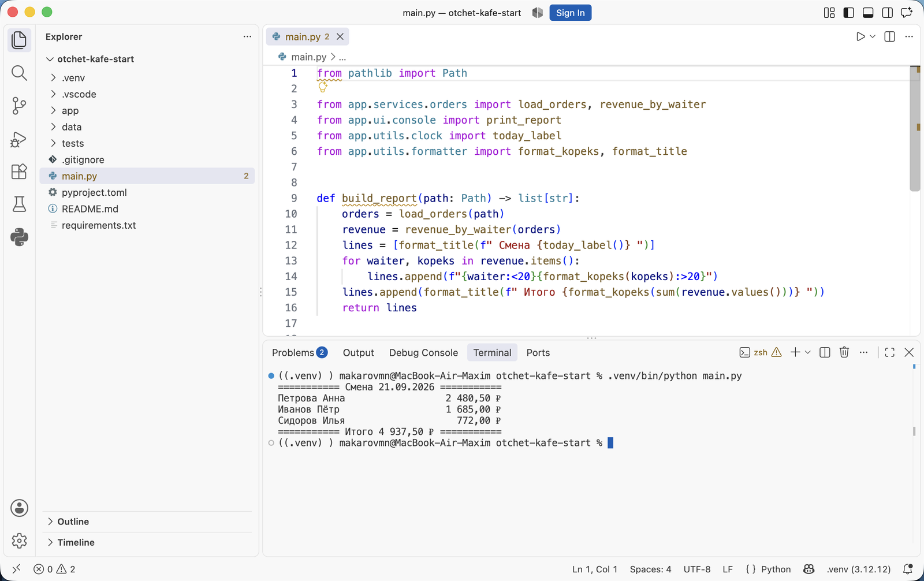Open run options dropdown arrow

coord(873,36)
